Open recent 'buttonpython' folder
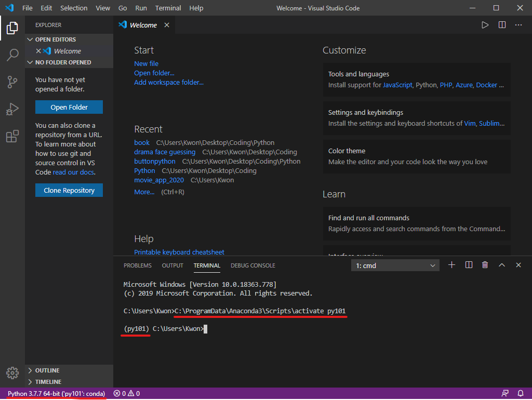 tap(155, 161)
